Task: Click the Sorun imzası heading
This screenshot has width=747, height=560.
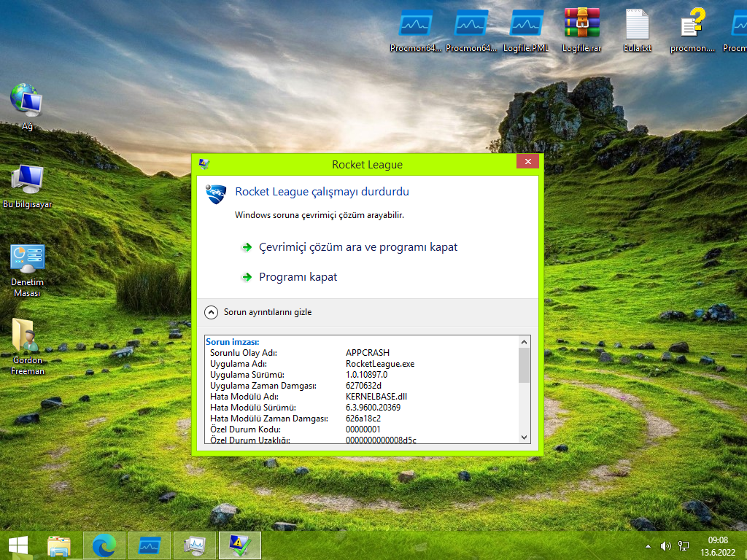Action: (x=233, y=342)
